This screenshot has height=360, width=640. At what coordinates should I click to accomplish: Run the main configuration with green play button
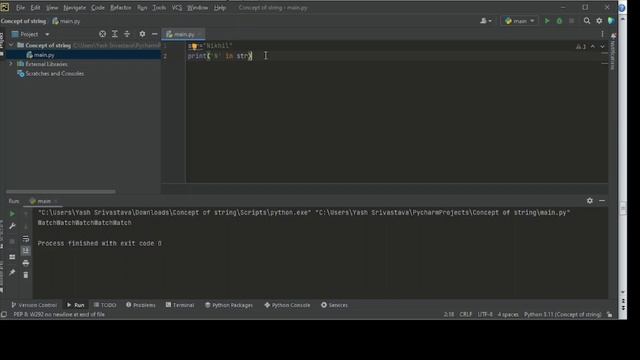pos(547,21)
